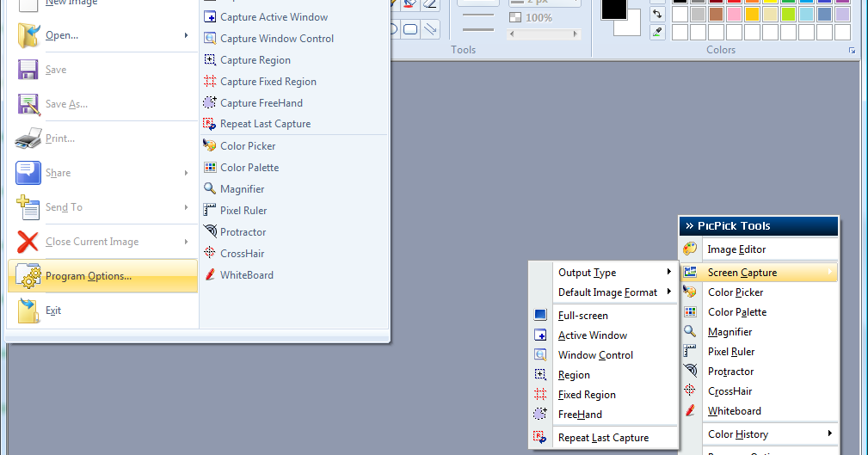Select the rounded rectangle shape tool
This screenshot has height=455, width=868.
pos(410,29)
